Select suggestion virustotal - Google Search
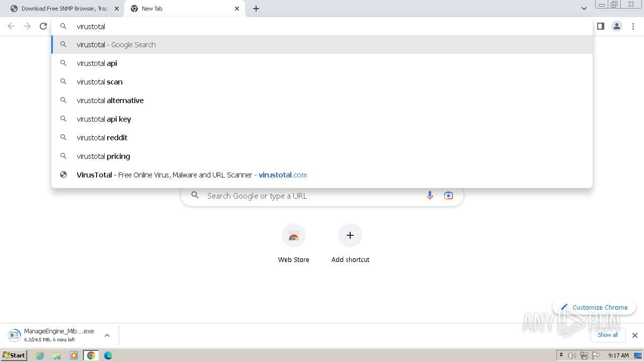The image size is (644, 362). [322, 45]
